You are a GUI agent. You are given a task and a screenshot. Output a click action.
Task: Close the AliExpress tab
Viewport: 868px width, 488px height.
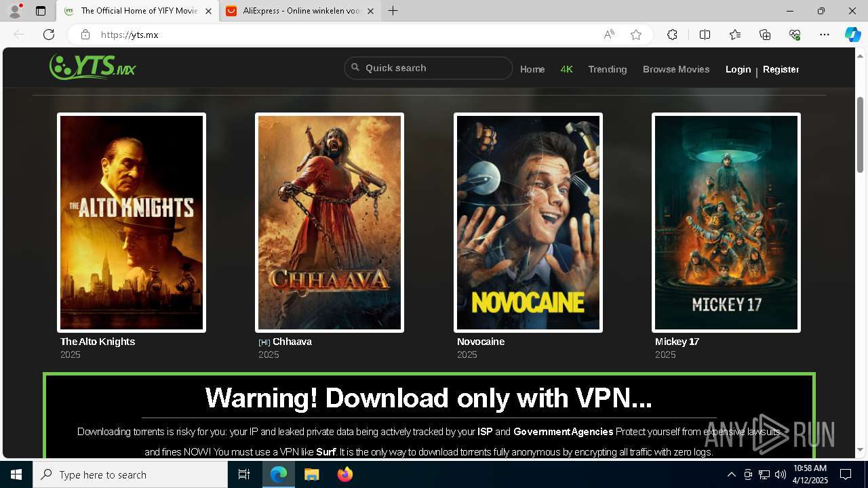click(x=370, y=11)
